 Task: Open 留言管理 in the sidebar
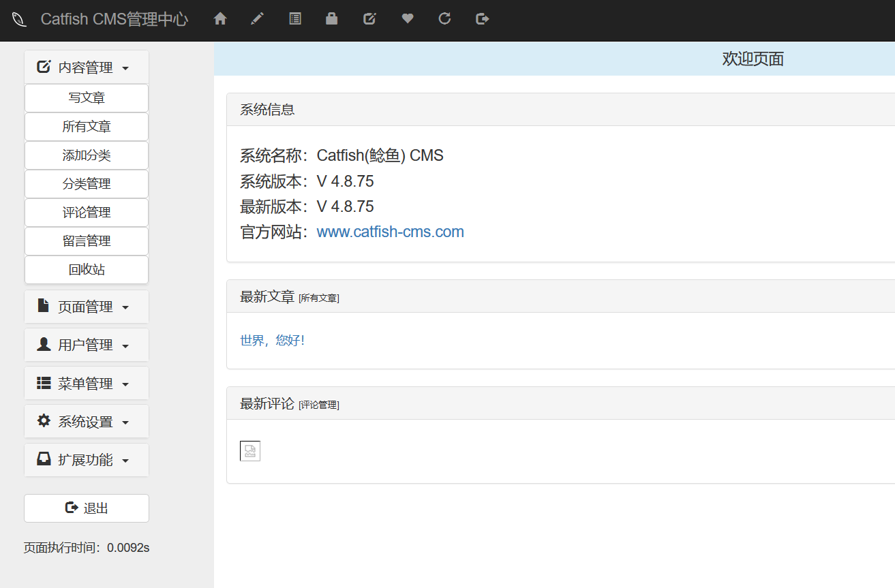coord(87,241)
